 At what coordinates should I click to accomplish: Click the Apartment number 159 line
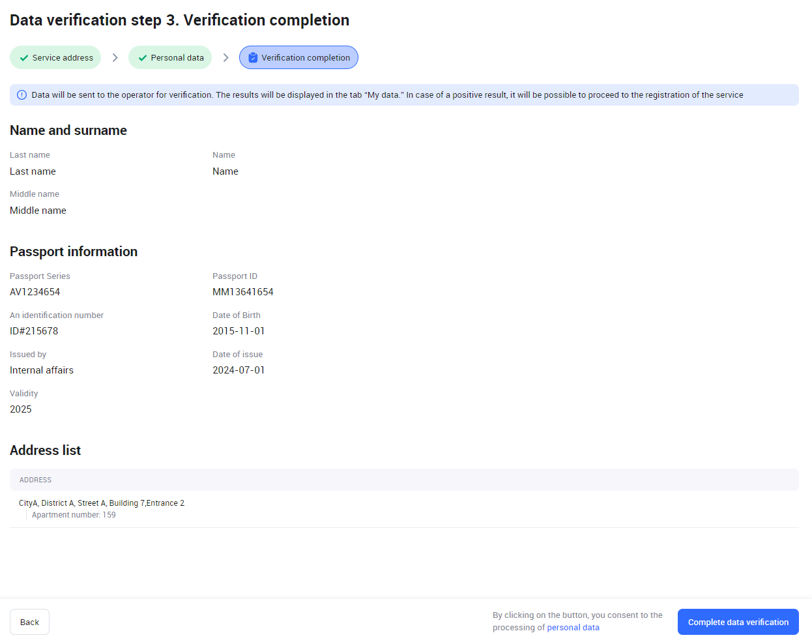coord(74,515)
